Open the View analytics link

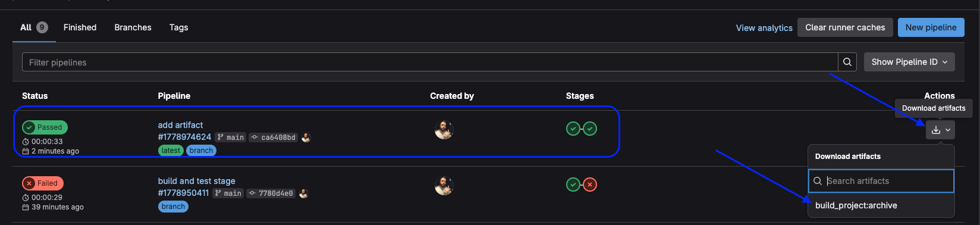[764, 28]
